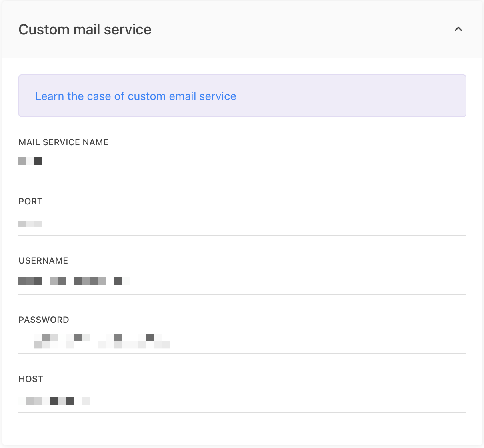Click the blurred username value text
The width and height of the screenshot is (484, 448).
[73, 281]
